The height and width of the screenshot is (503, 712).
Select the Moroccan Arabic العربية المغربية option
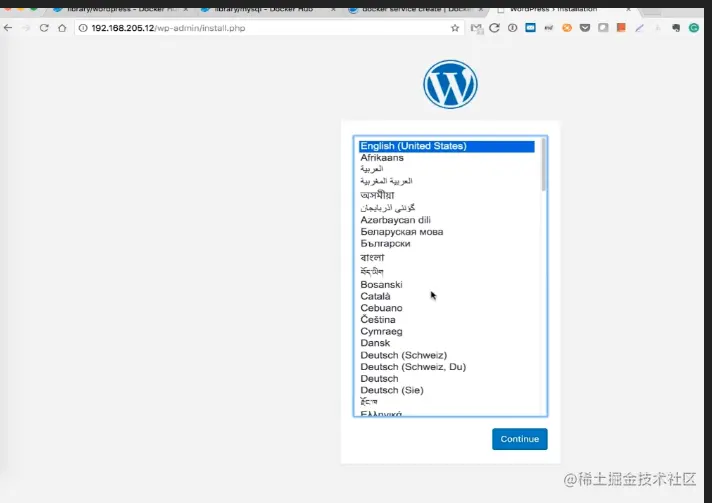[x=386, y=181]
